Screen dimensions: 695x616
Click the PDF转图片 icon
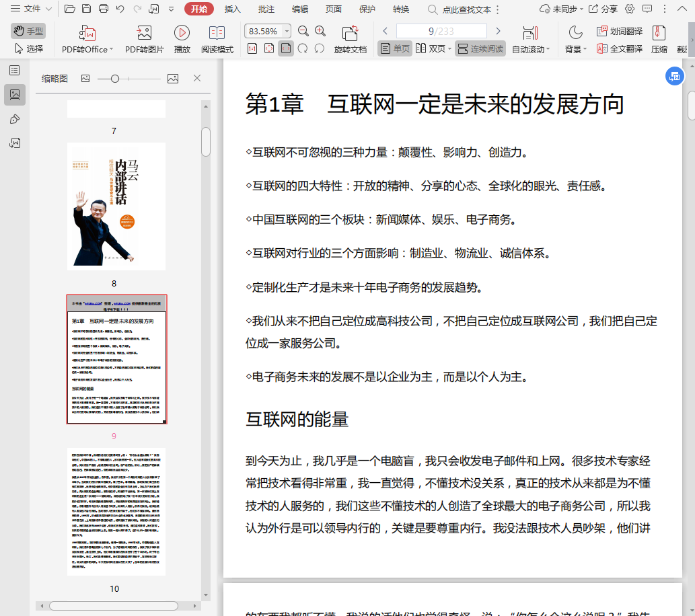point(144,33)
